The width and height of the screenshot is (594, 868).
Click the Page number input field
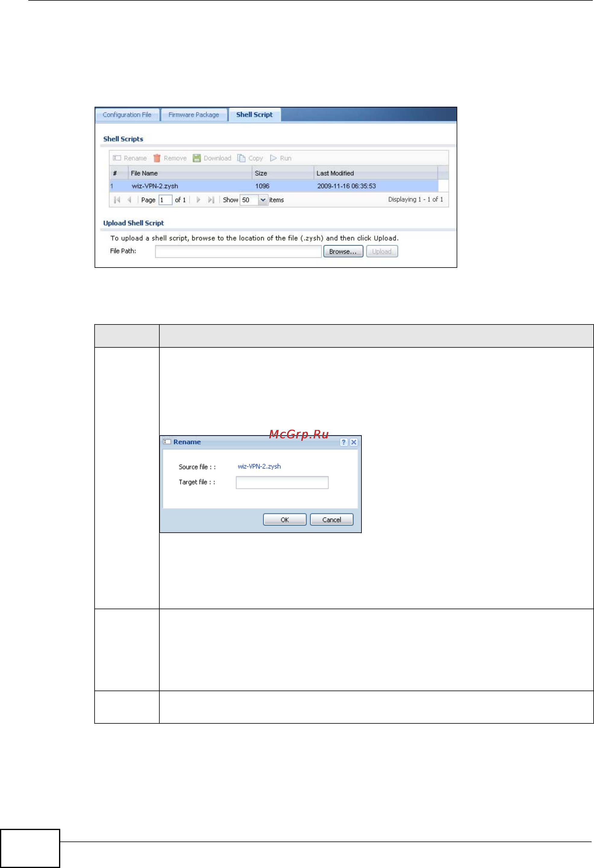point(165,200)
